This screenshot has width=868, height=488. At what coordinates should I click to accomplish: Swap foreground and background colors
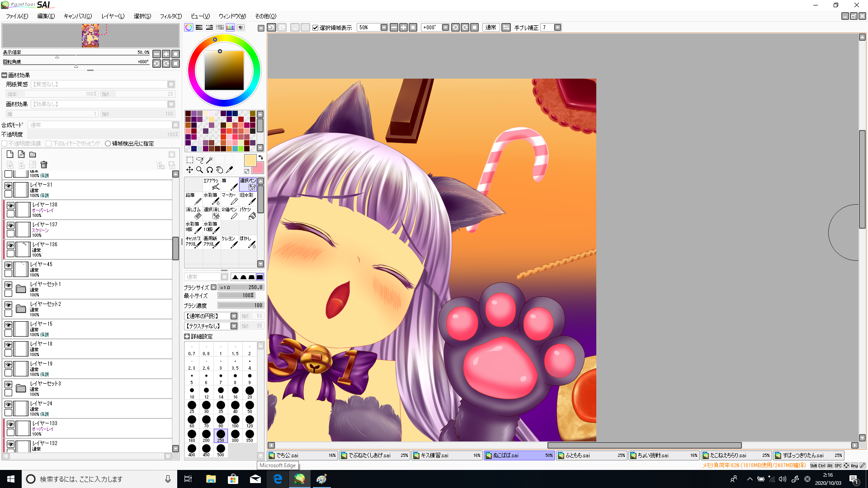261,157
